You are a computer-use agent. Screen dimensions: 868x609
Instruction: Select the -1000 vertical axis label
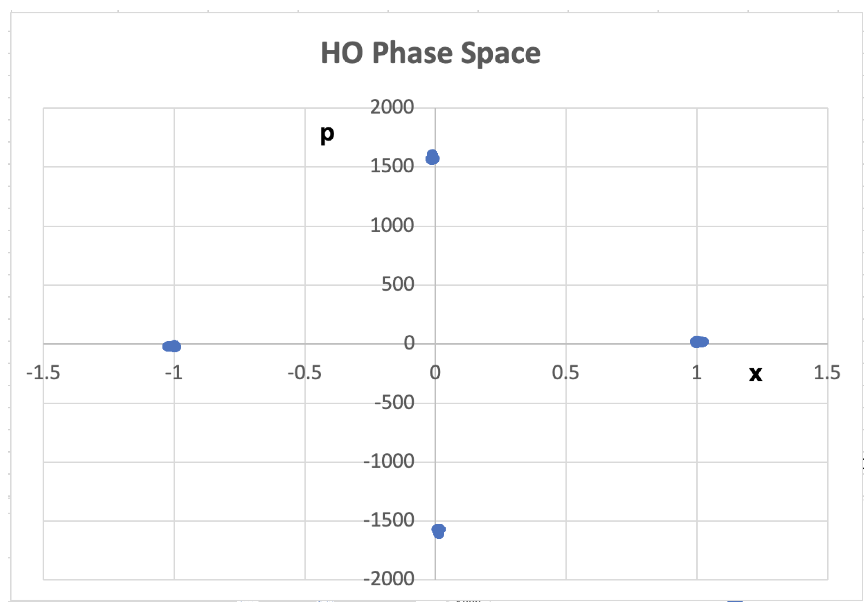click(x=389, y=462)
